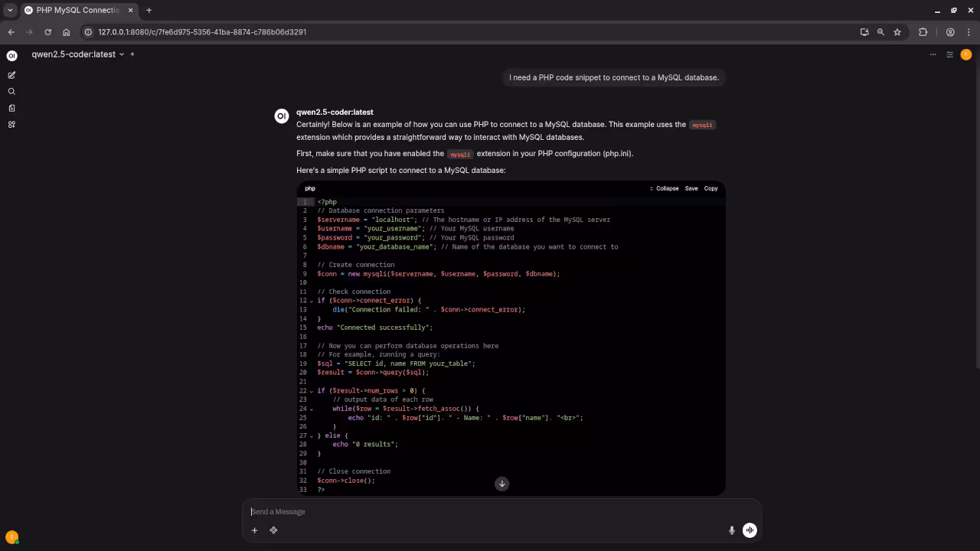Open the qwen2.5-coder:latest model dropdown
980x551 pixels.
coord(74,54)
